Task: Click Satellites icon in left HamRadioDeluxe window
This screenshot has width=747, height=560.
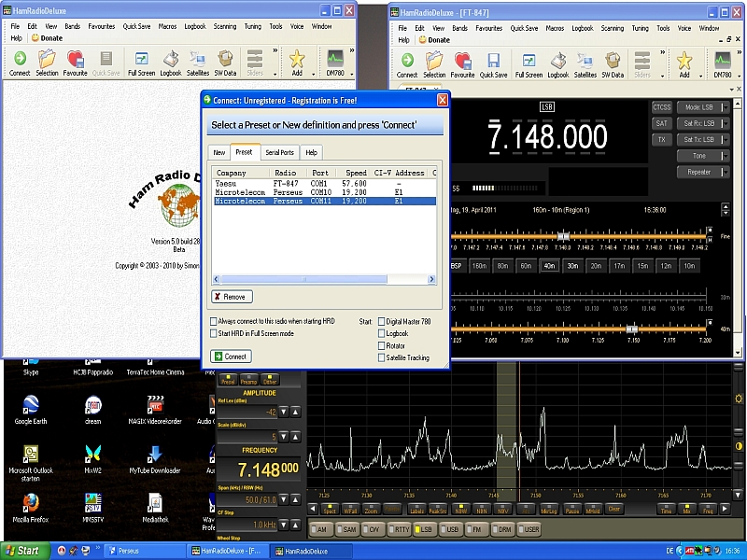Action: pyautogui.click(x=198, y=63)
